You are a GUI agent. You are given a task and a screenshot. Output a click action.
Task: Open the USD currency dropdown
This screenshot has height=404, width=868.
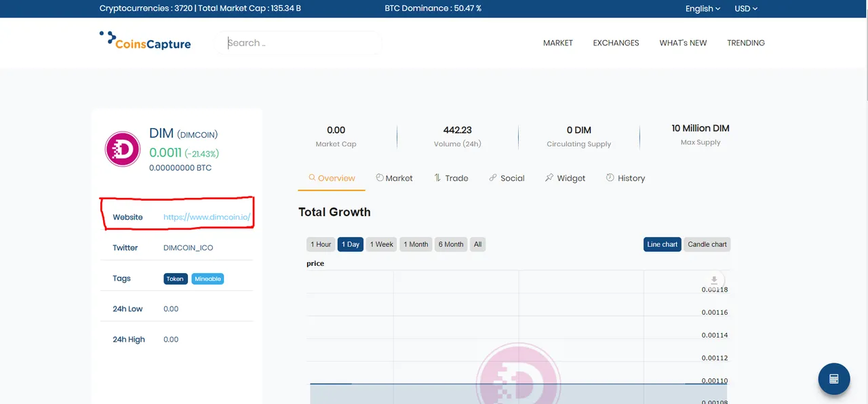[746, 9]
